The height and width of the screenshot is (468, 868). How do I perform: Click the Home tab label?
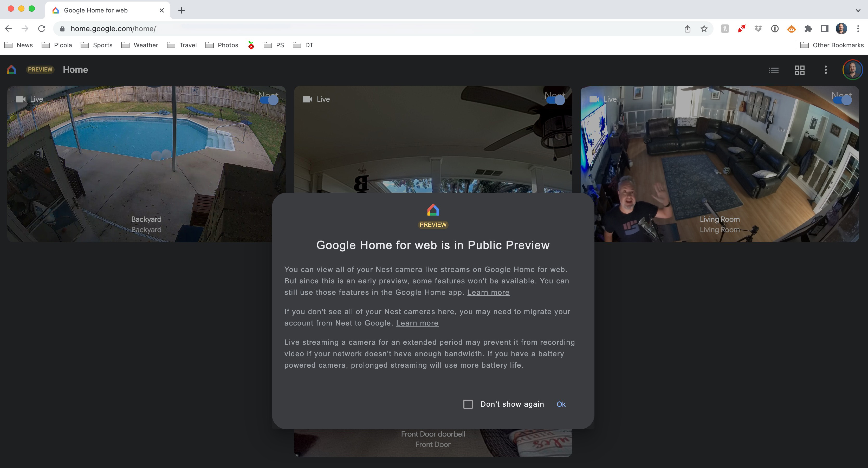point(75,70)
